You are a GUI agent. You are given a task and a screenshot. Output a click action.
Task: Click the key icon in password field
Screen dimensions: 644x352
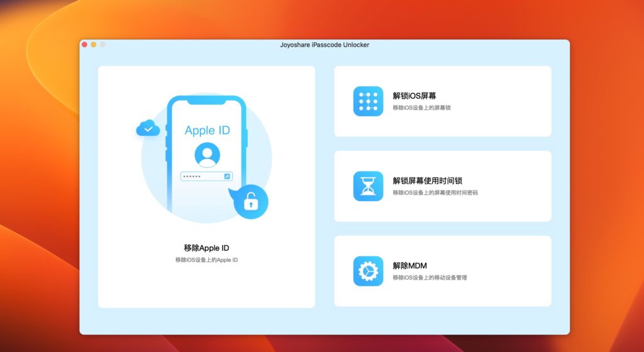pos(227,177)
